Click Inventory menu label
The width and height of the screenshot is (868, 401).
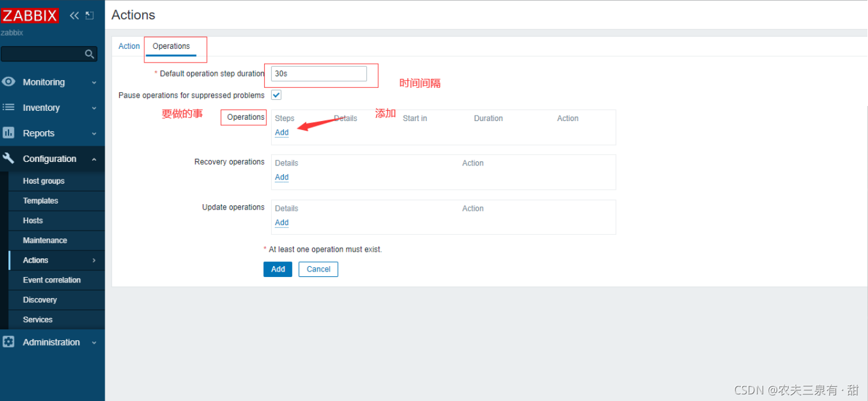pos(42,108)
